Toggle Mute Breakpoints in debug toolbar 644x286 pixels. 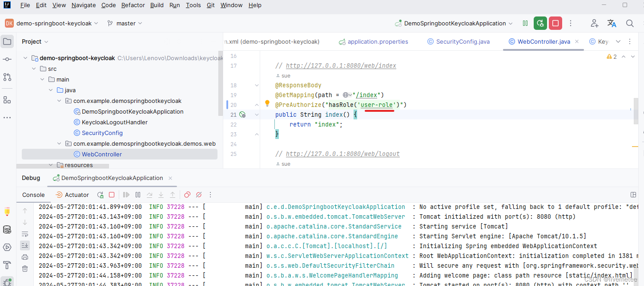tap(199, 195)
